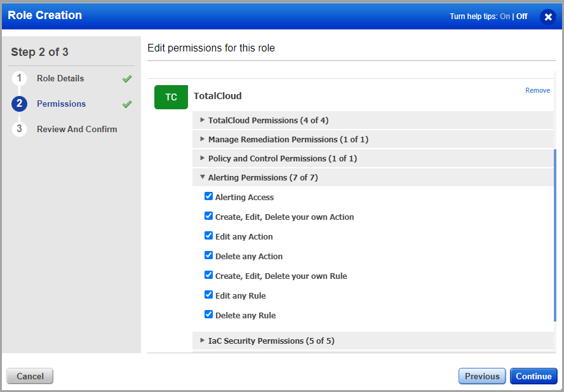
Task: Click green checkmark beside Permissions step
Action: pos(127,104)
